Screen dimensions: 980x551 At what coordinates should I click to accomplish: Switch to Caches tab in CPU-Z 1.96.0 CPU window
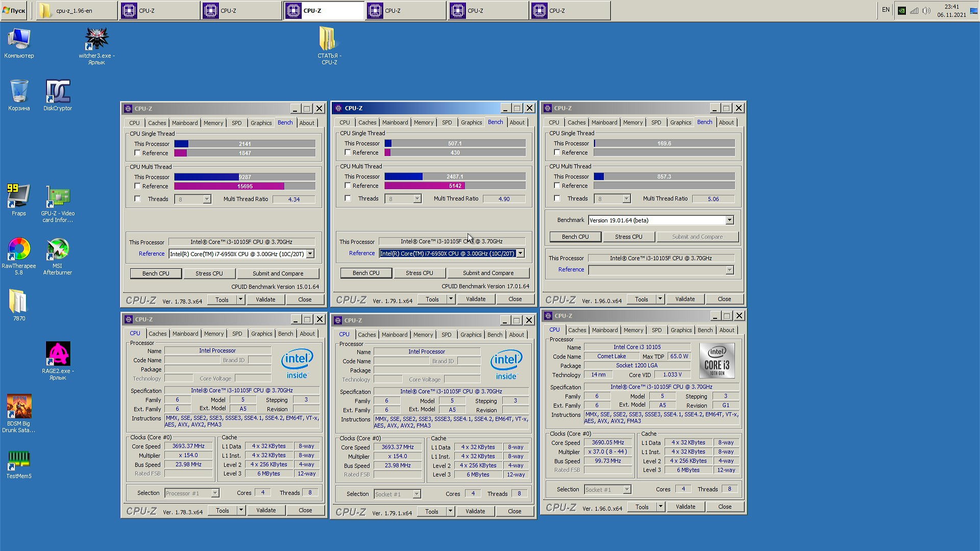577,330
